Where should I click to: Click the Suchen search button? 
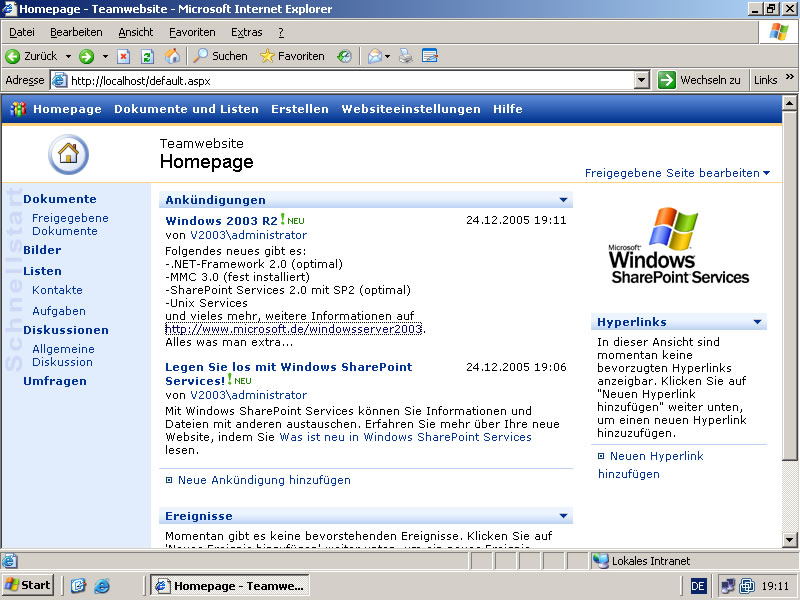tap(220, 56)
